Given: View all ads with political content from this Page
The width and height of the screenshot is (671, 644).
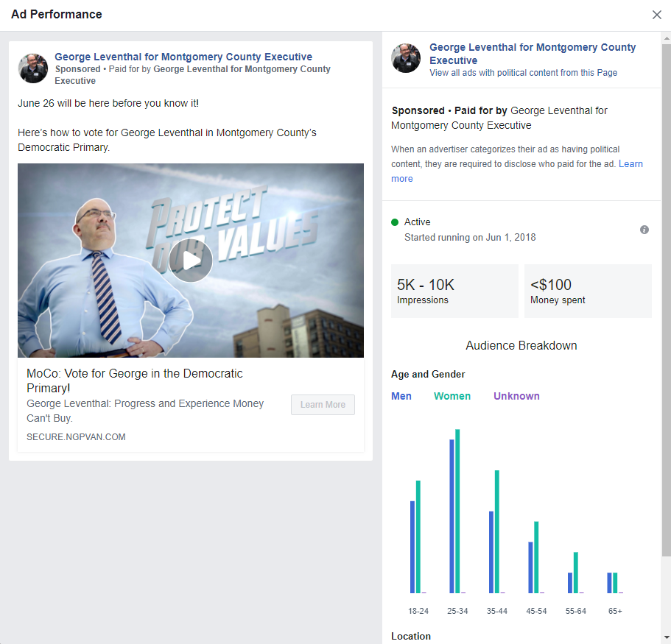Looking at the screenshot, I should point(523,73).
